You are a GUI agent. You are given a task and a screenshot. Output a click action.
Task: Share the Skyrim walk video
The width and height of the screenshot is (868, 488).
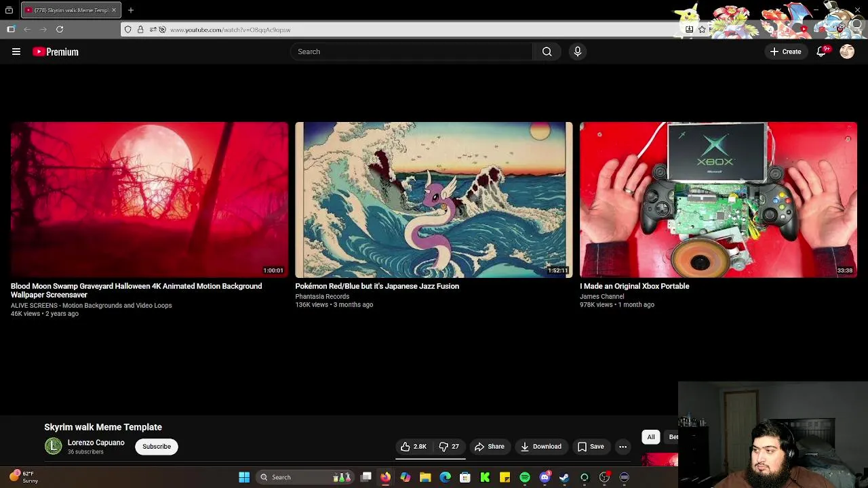point(490,447)
